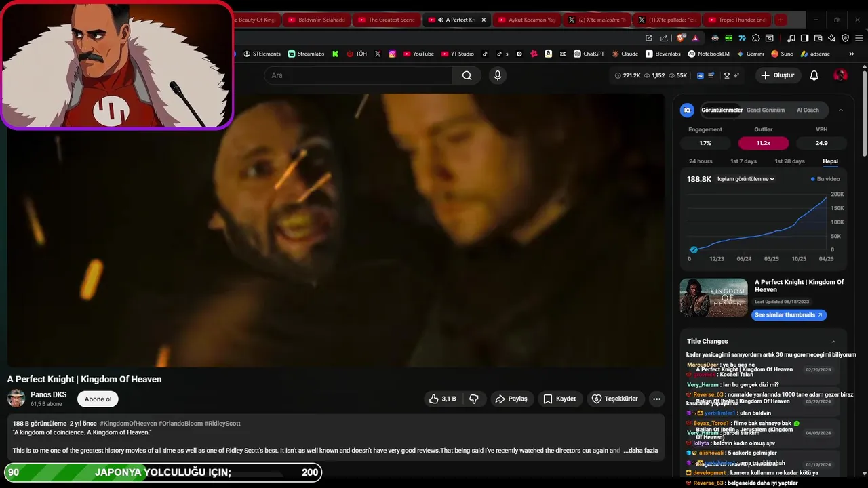Open the ChatGPT bookmark

[589, 54]
